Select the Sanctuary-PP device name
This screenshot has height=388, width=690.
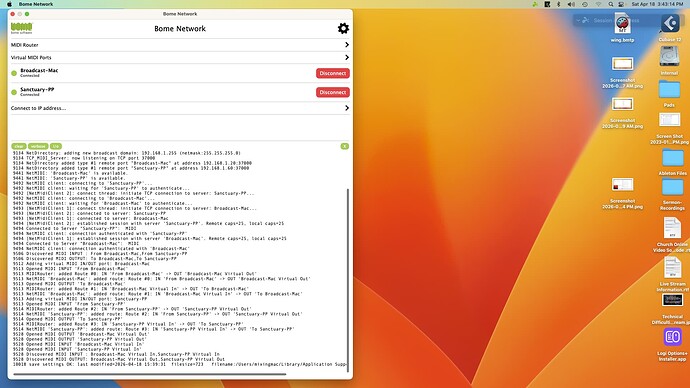(37, 89)
